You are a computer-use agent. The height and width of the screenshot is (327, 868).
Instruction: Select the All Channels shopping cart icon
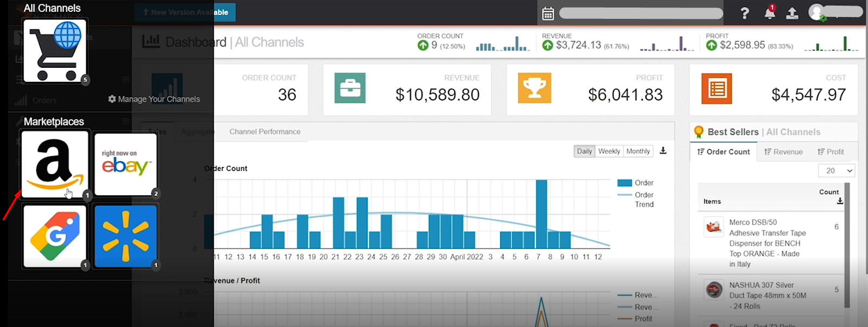(x=55, y=50)
